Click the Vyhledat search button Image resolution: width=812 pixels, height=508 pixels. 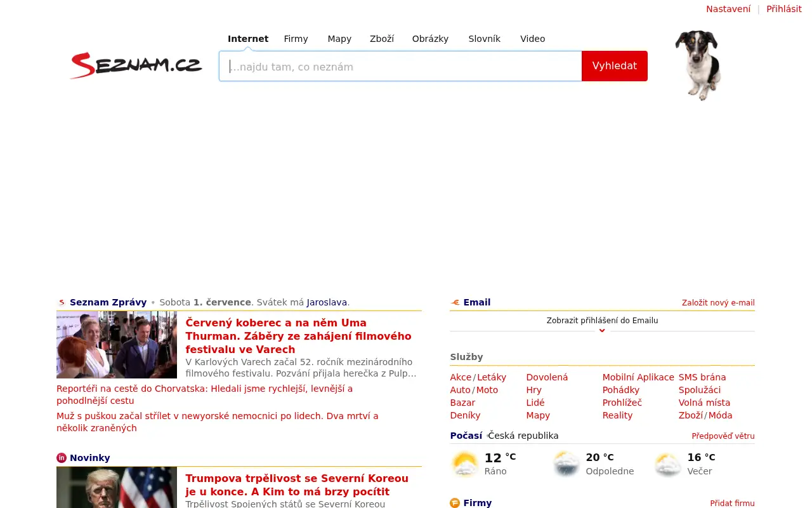coord(615,66)
